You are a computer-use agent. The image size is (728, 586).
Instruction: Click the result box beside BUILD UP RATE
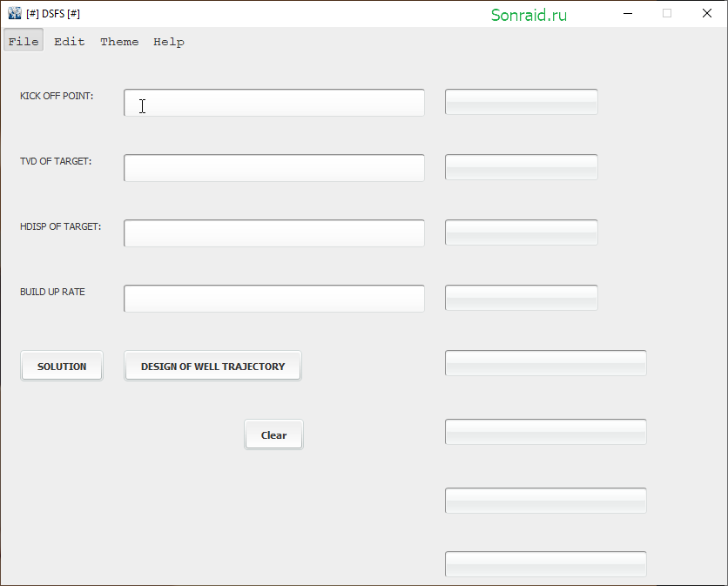(522, 298)
